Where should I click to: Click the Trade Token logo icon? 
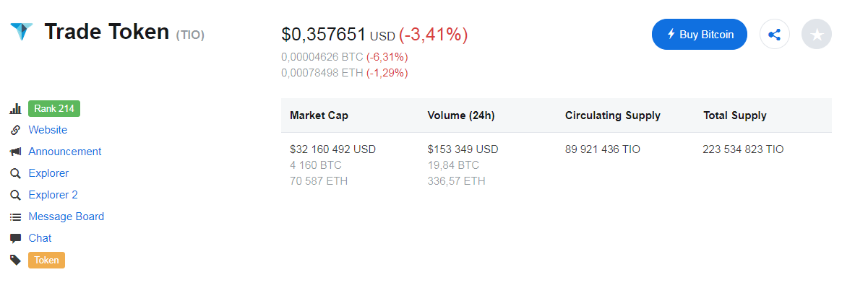(x=22, y=31)
